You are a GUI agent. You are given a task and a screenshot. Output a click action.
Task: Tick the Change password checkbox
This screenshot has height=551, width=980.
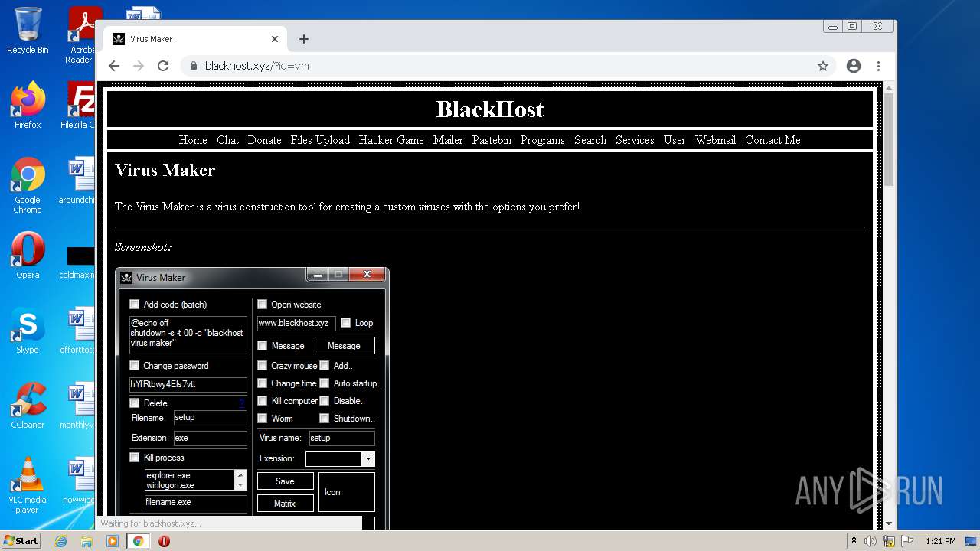pyautogui.click(x=135, y=366)
